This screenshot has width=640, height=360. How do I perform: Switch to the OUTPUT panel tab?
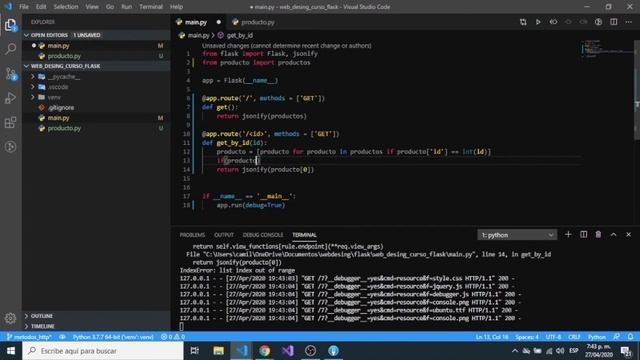[x=224, y=235]
